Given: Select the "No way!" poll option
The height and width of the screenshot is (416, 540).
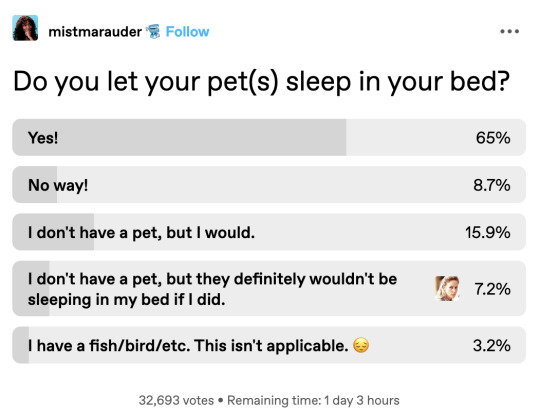Looking at the screenshot, I should pos(269,185).
